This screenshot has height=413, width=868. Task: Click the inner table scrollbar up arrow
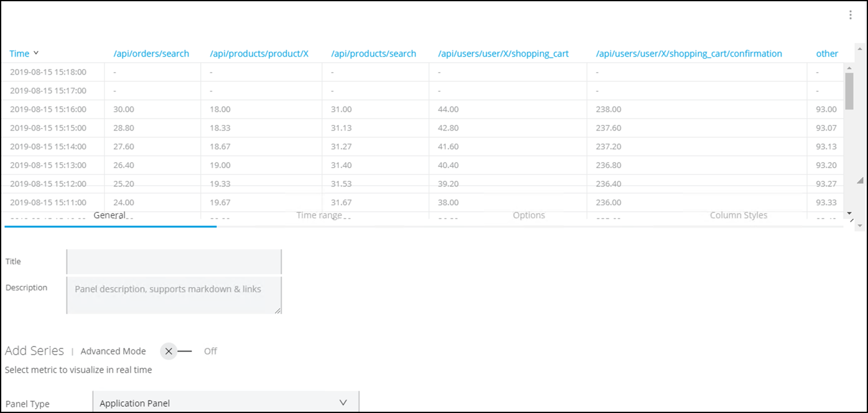(849, 67)
